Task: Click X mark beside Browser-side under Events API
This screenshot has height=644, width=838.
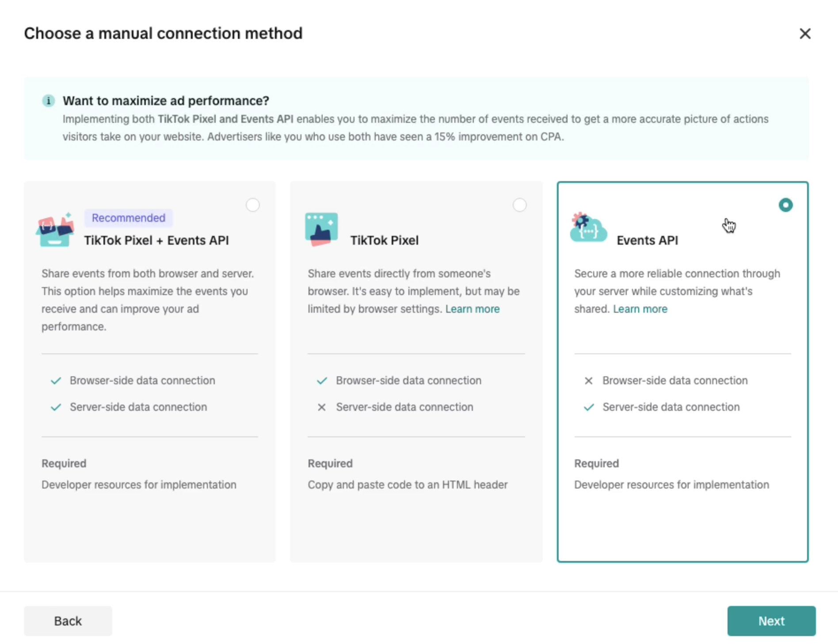Action: click(x=589, y=381)
